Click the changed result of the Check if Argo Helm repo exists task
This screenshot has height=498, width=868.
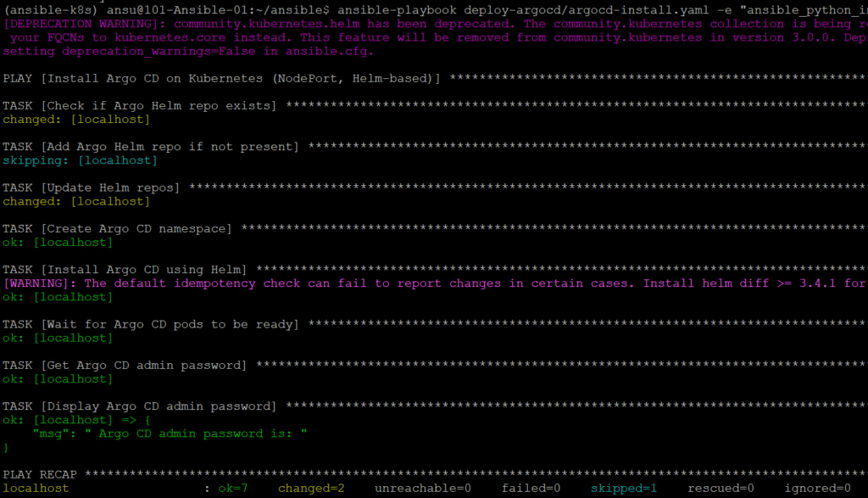(x=76, y=120)
